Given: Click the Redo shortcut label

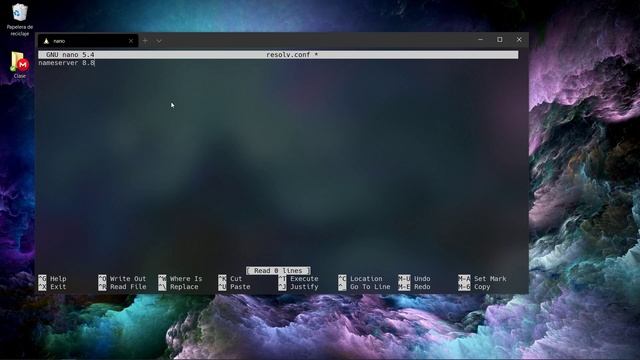Looking at the screenshot, I should 422,287.
